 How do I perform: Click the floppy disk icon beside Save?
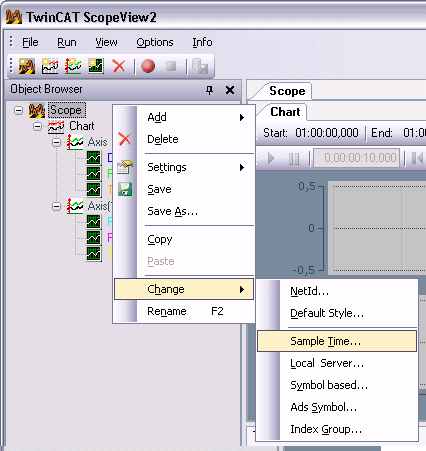(125, 189)
